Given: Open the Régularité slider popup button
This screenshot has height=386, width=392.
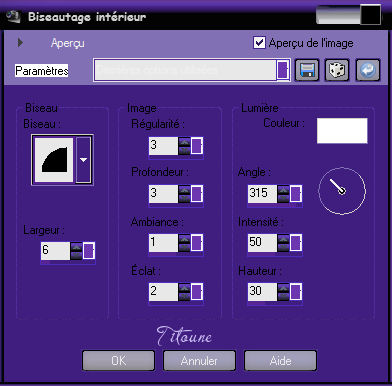Looking at the screenshot, I should tap(197, 146).
